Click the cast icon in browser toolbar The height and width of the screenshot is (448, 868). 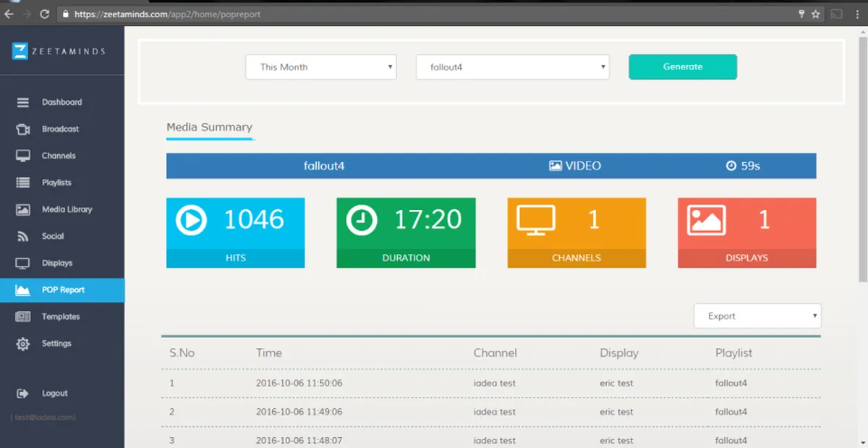pos(837,14)
